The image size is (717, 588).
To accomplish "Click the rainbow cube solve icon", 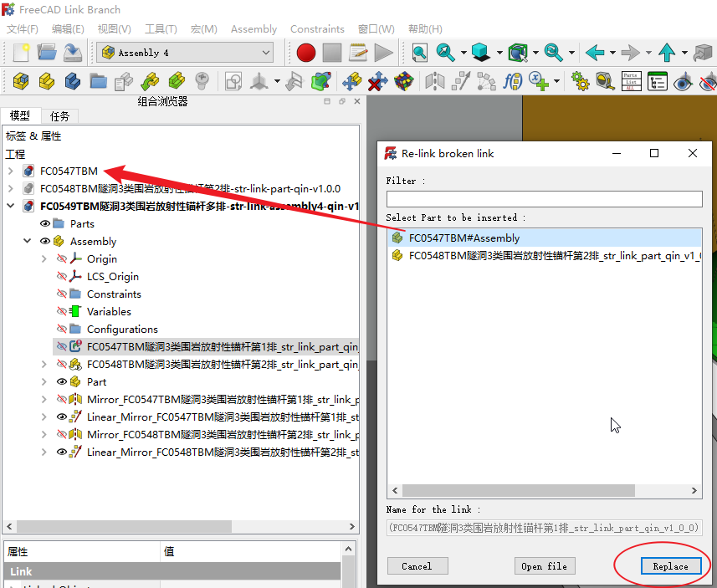I will point(404,81).
